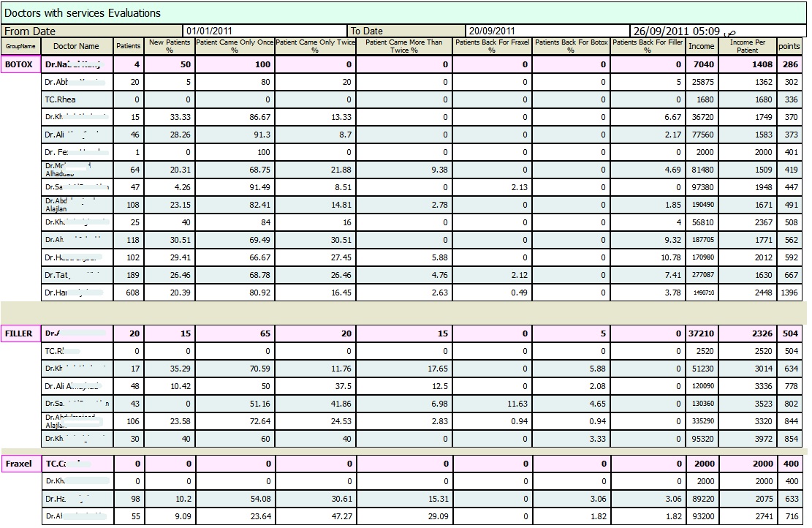812x528 pixels.
Task: Click the Income Per Patient column header
Action: click(747, 46)
